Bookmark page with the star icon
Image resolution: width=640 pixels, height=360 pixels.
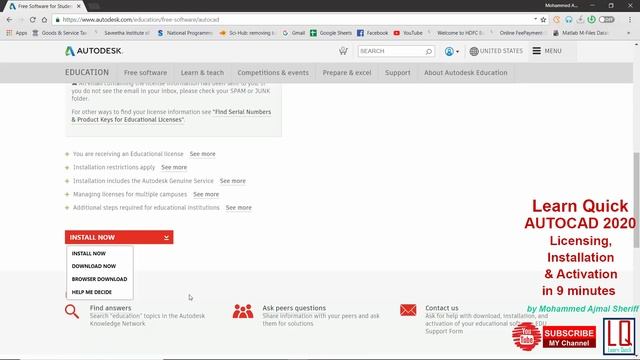[543, 20]
